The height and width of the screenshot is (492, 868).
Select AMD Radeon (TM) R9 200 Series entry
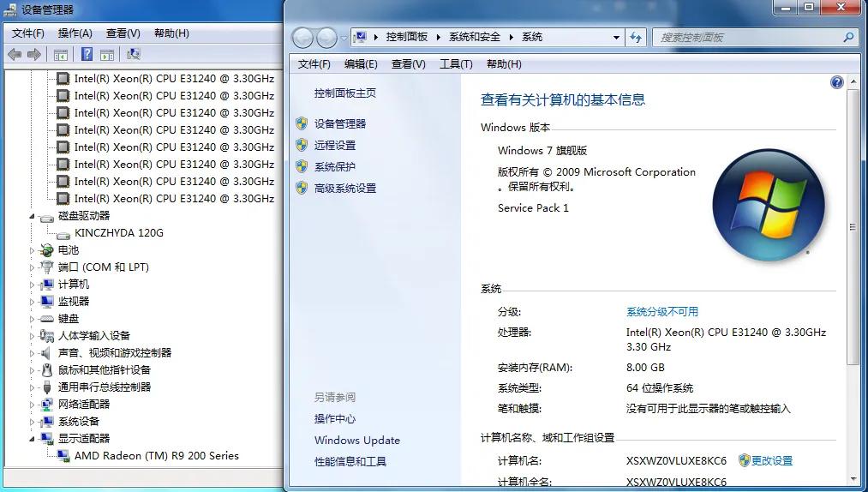click(x=157, y=456)
